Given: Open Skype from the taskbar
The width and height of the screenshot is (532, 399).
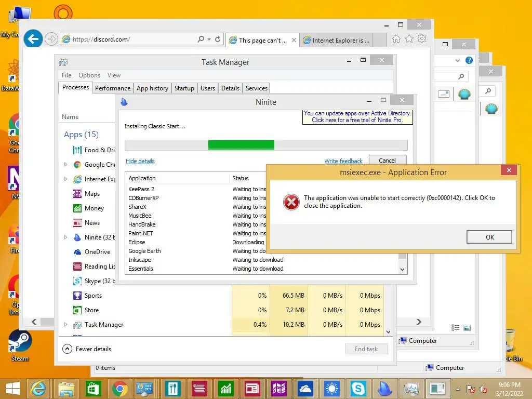Looking at the screenshot, I should pyautogui.click(x=358, y=389).
